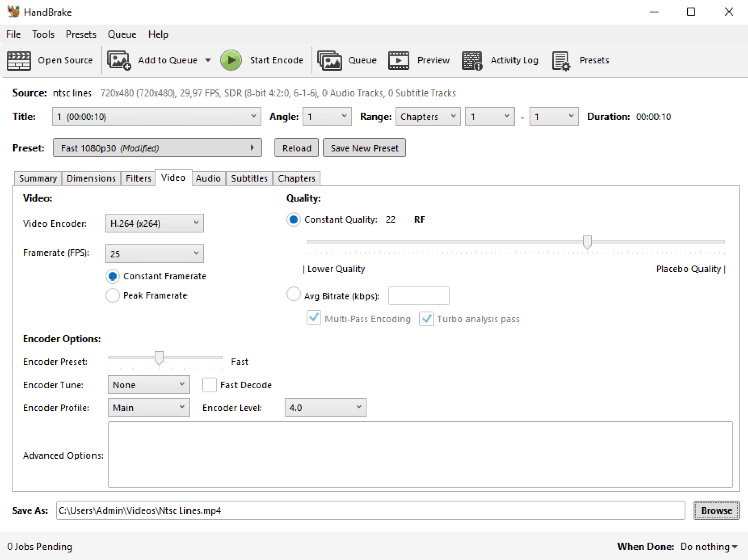Click the Browse button

716,510
